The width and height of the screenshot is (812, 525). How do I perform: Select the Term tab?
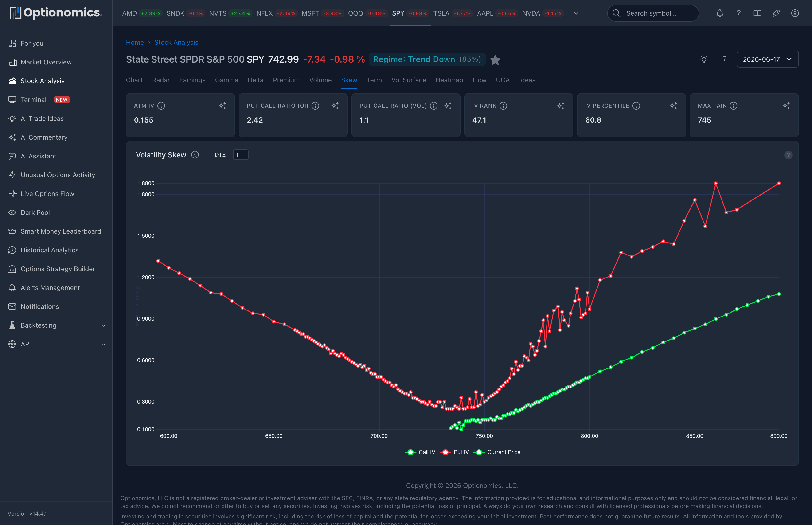click(374, 80)
